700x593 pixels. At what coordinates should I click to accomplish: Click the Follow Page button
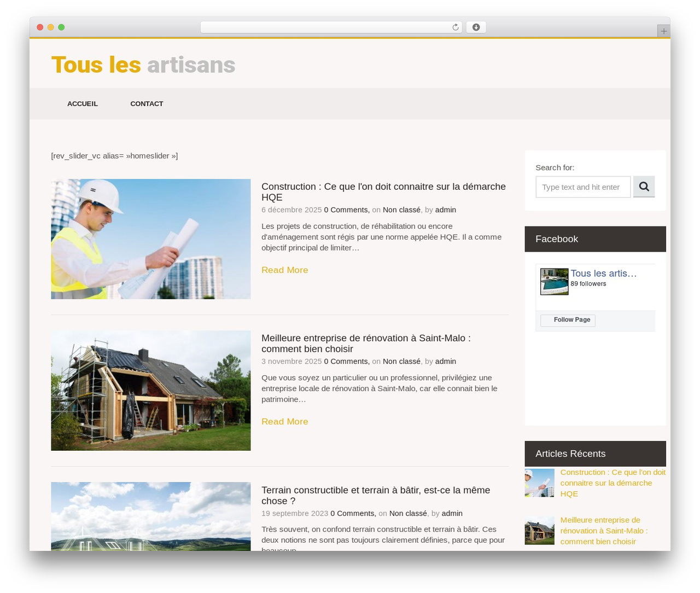(568, 321)
